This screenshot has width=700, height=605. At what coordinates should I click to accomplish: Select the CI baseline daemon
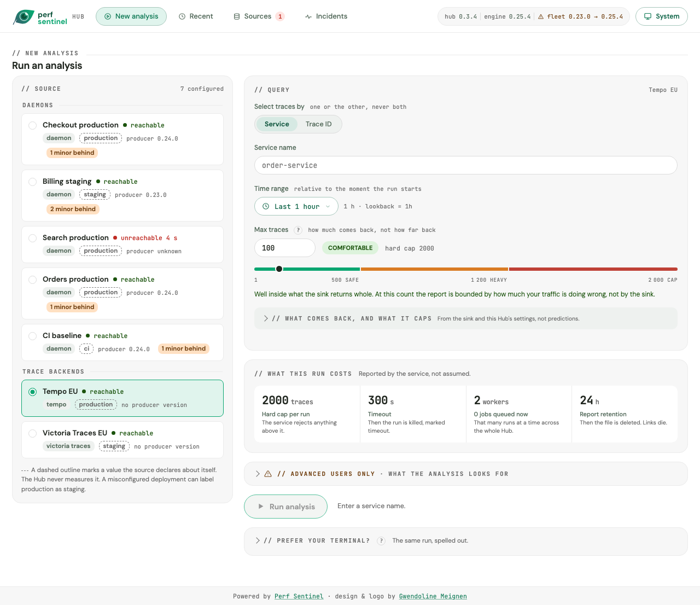tap(122, 342)
